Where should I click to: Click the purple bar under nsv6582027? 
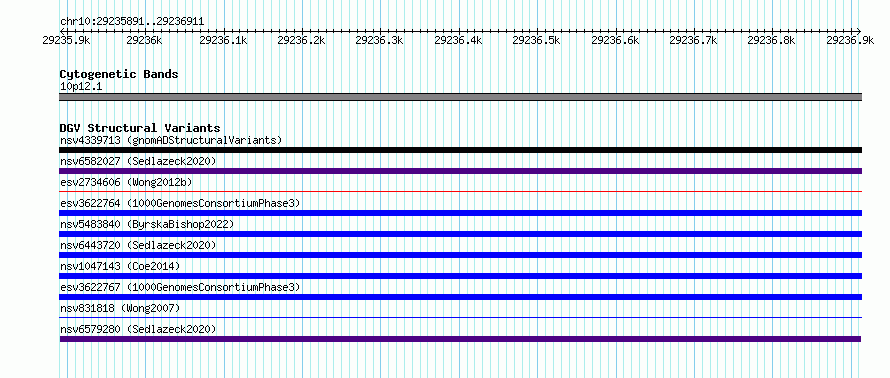[460, 171]
